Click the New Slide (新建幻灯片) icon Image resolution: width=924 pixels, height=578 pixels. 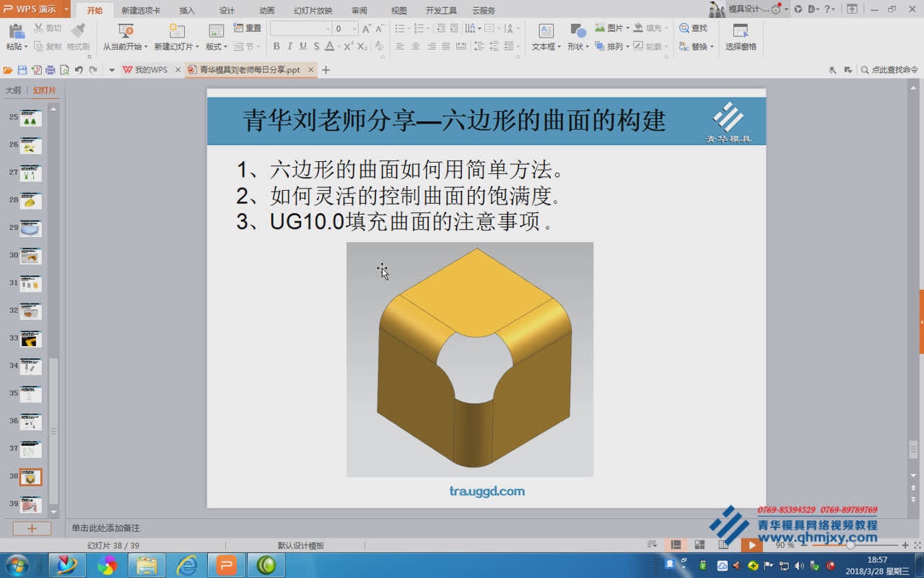176,30
